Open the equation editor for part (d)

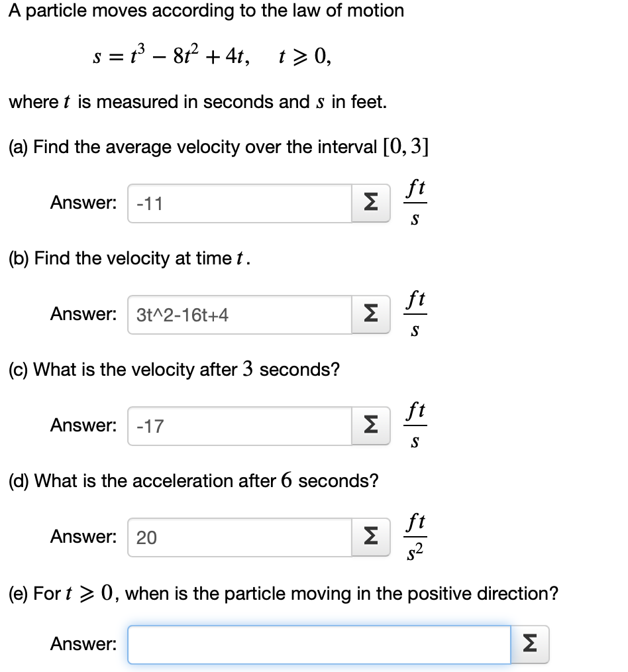(x=370, y=537)
